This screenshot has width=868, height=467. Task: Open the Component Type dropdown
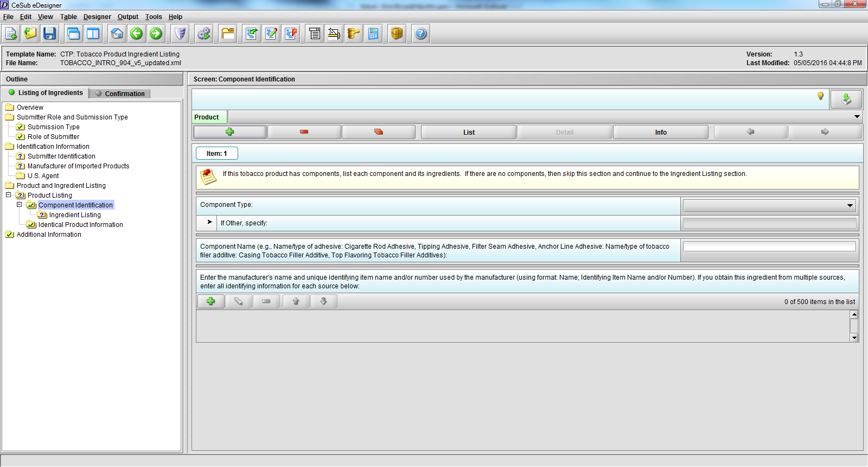[x=850, y=206]
